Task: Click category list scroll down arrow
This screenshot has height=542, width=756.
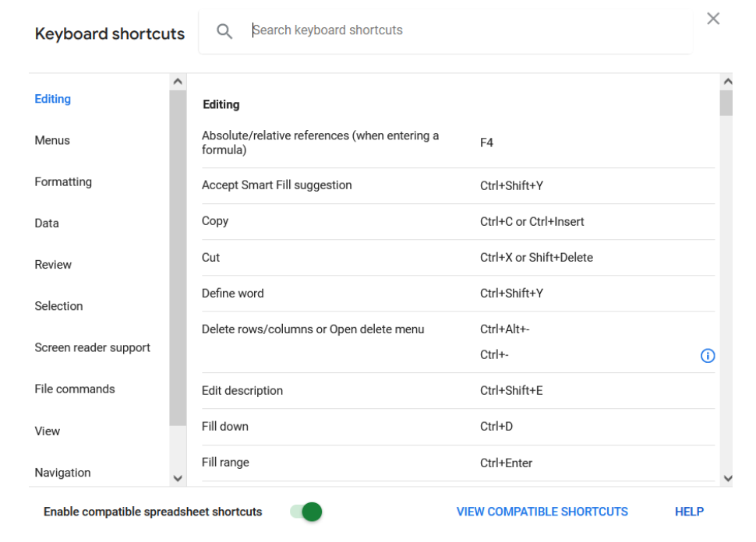Action: click(178, 478)
